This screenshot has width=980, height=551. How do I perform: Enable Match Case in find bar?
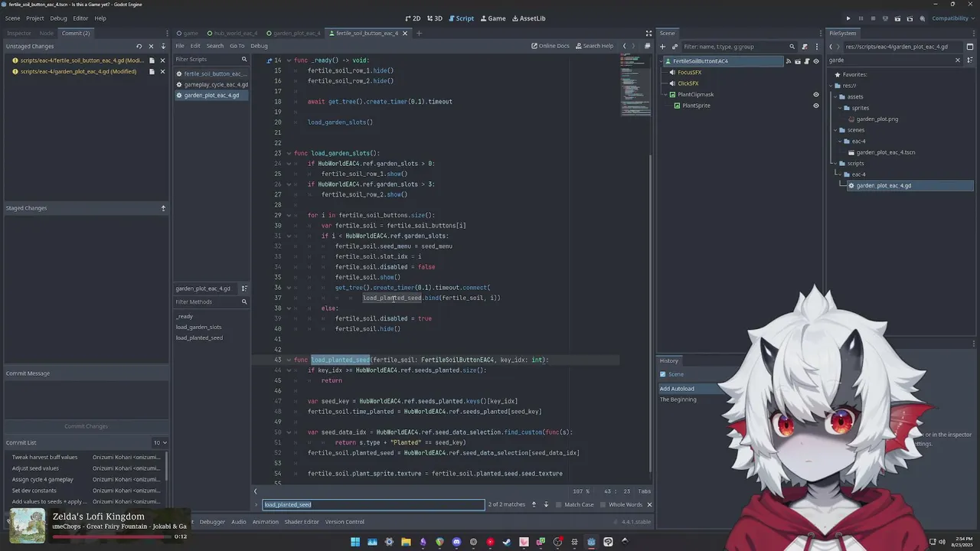pos(575,504)
